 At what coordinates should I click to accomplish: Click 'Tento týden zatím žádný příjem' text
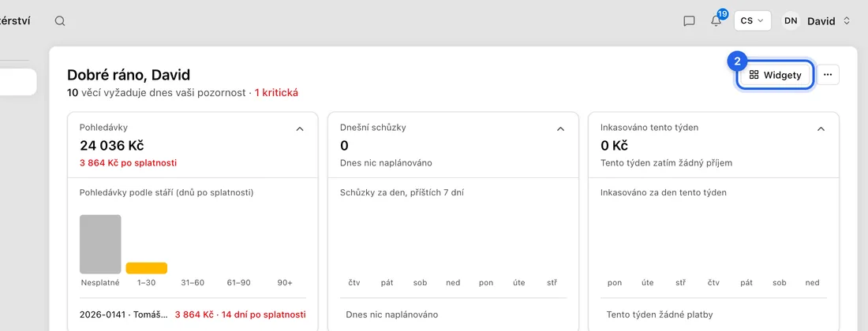point(667,163)
